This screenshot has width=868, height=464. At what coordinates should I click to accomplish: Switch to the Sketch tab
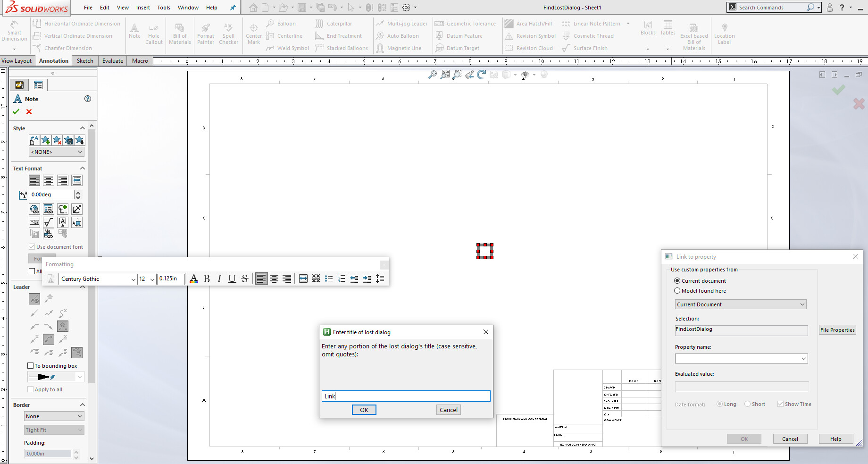85,61
